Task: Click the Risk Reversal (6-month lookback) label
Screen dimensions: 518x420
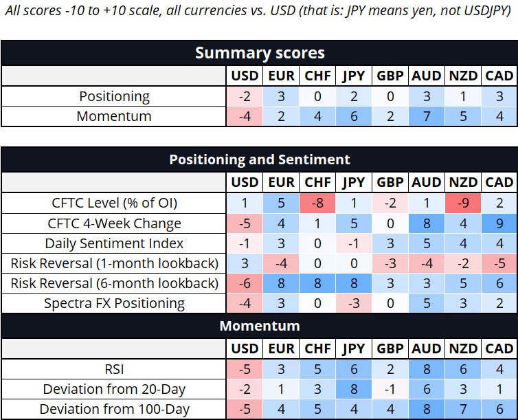Action: (x=114, y=283)
